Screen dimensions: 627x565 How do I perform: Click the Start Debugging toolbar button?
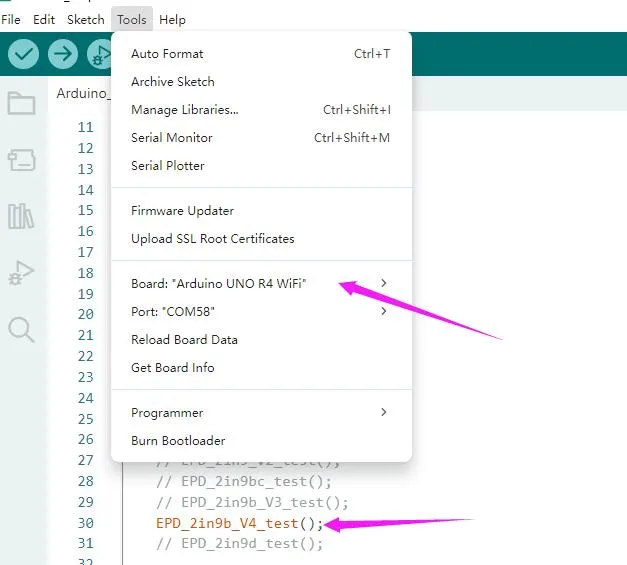100,54
